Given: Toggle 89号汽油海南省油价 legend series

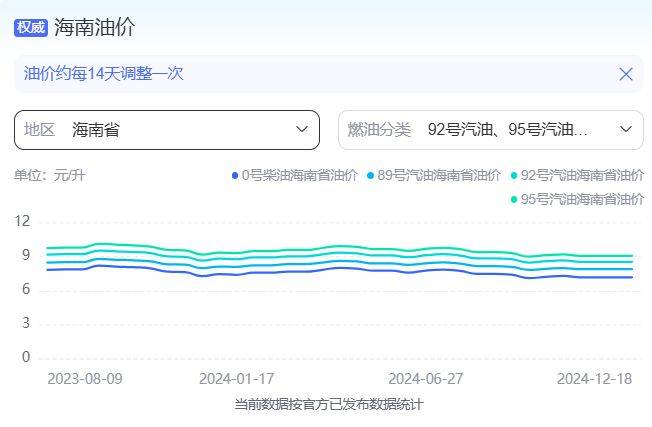Looking at the screenshot, I should click(x=434, y=175).
